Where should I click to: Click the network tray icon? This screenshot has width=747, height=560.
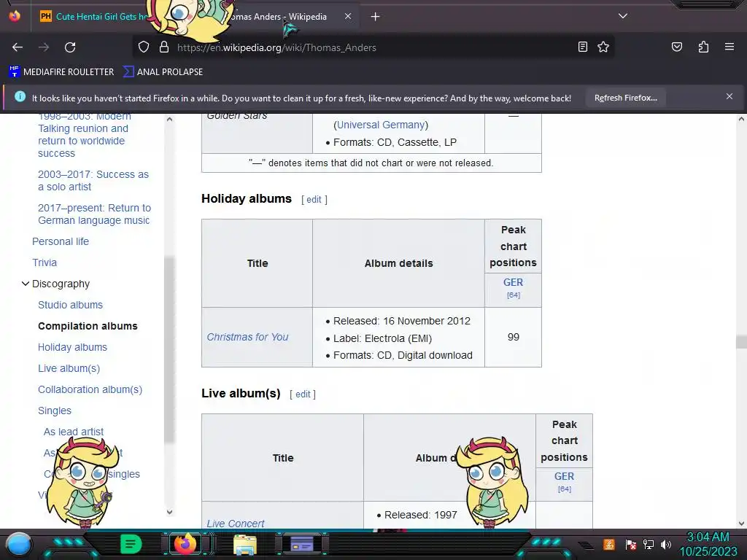pos(648,544)
